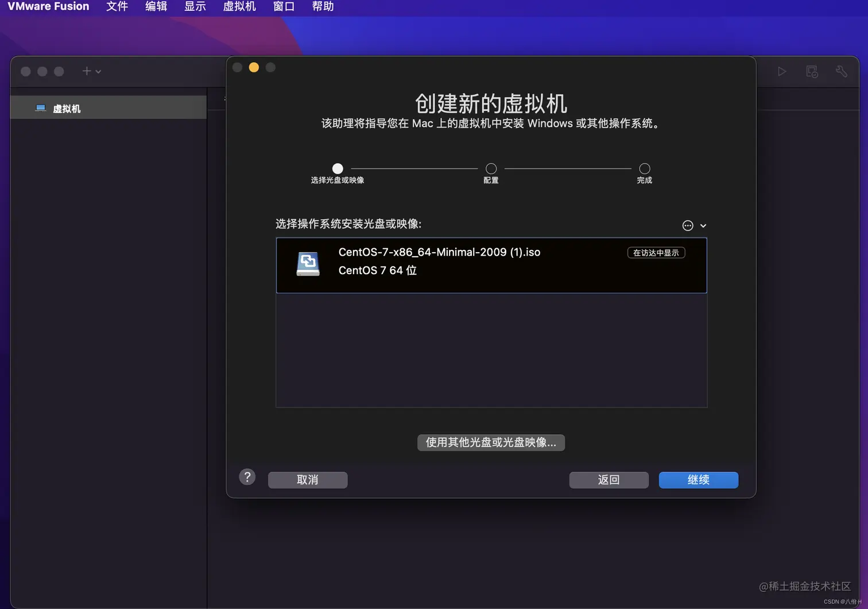The height and width of the screenshot is (609, 868).
Task: Click 使用其他光盘或光盘映像... button
Action: (x=491, y=442)
